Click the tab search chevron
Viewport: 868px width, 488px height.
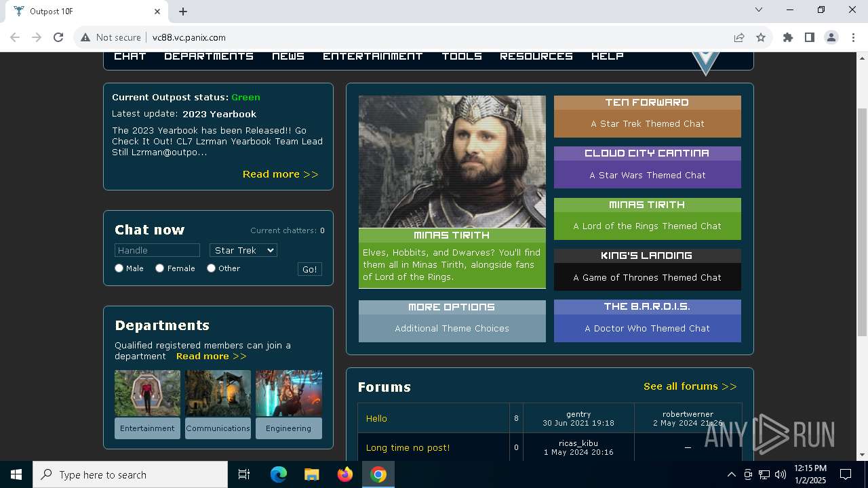point(759,9)
